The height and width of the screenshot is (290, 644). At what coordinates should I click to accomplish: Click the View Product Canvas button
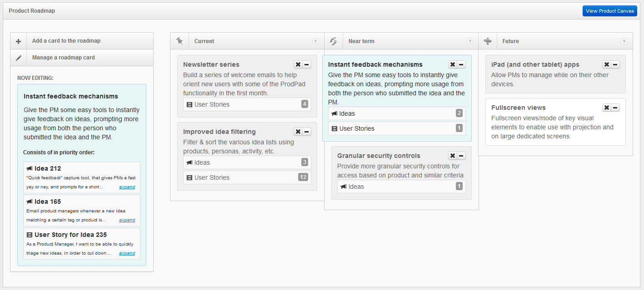[610, 11]
